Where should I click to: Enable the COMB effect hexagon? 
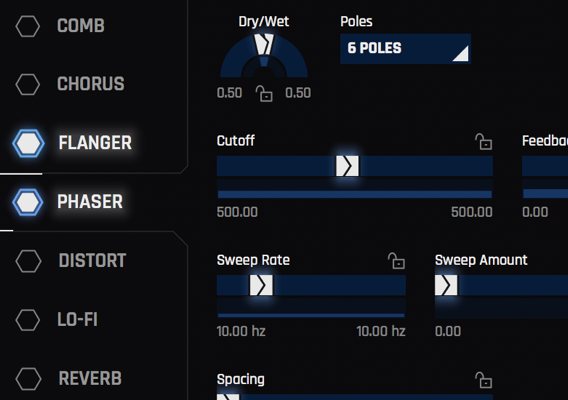(28, 26)
